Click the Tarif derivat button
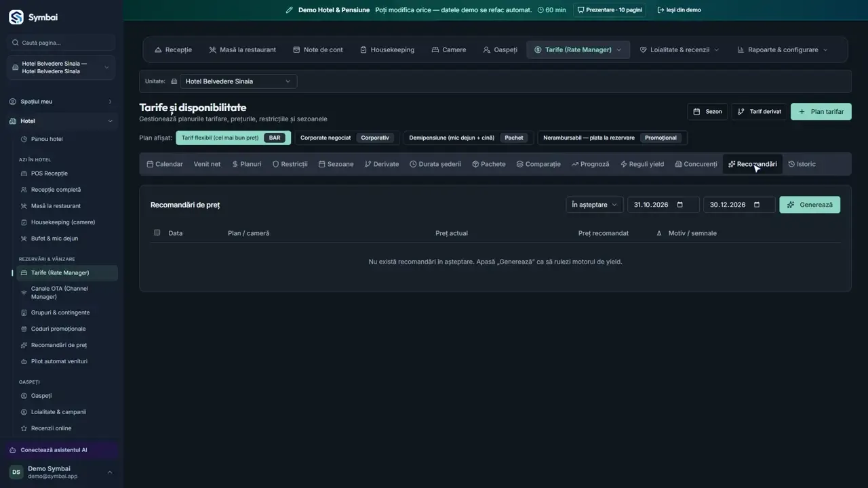The height and width of the screenshot is (488, 868). point(759,112)
